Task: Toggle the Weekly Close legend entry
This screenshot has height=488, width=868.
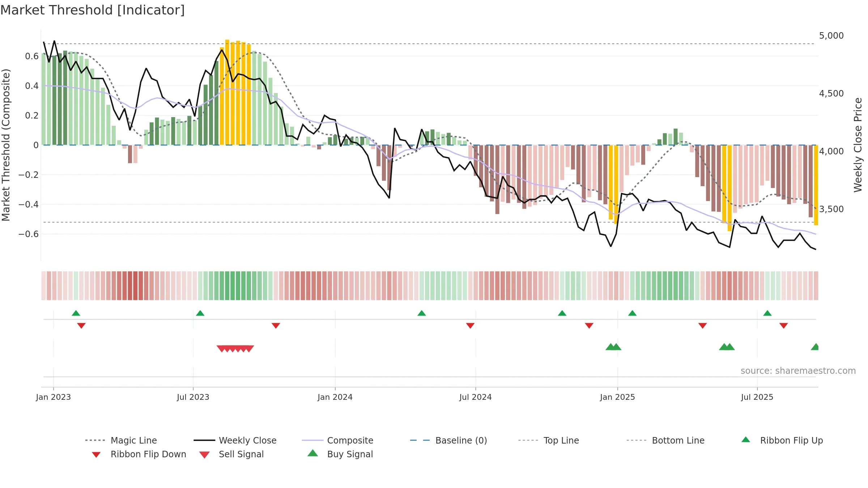Action: 235,440
